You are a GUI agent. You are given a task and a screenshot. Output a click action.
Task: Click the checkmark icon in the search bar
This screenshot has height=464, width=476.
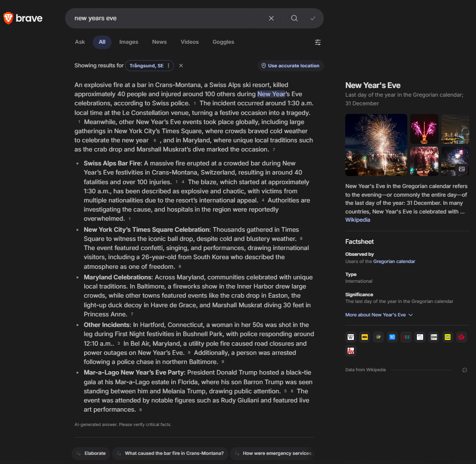[313, 18]
